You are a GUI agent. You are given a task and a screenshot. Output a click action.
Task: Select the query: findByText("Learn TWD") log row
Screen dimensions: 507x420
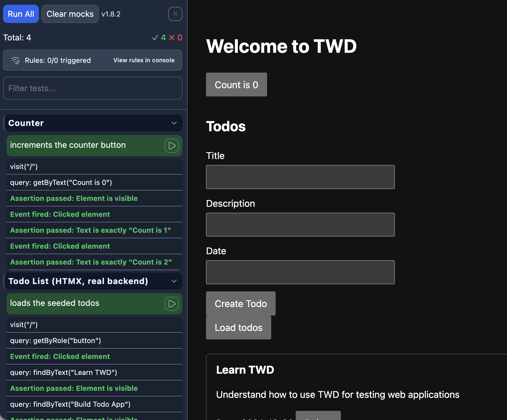(94, 373)
